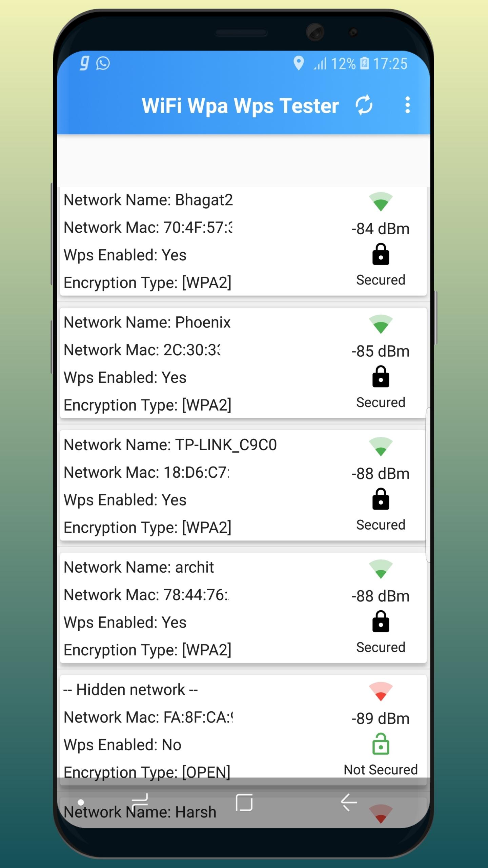Tap the green unlocked padlock icon
This screenshot has height=868, width=488.
(381, 744)
